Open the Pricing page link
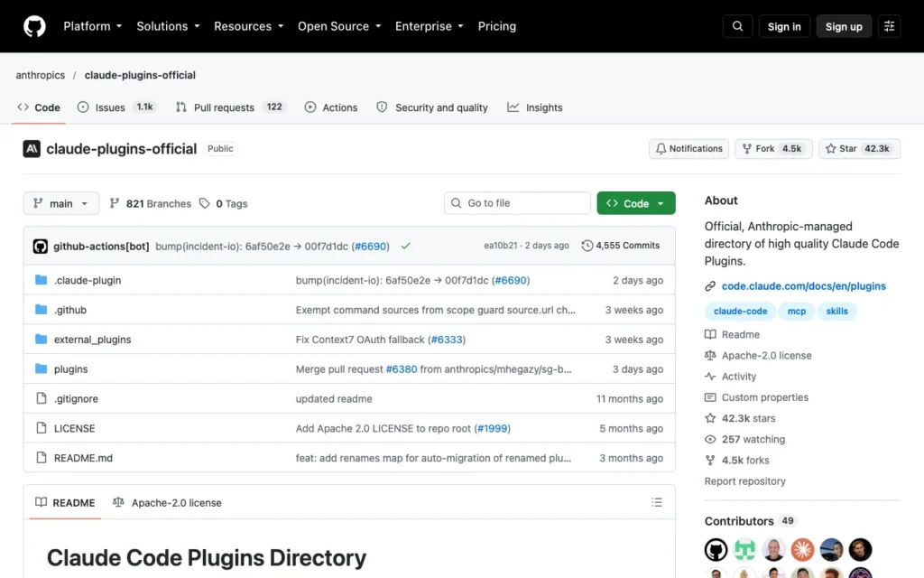Screen dimensions: 924x578 pyautogui.click(x=497, y=26)
